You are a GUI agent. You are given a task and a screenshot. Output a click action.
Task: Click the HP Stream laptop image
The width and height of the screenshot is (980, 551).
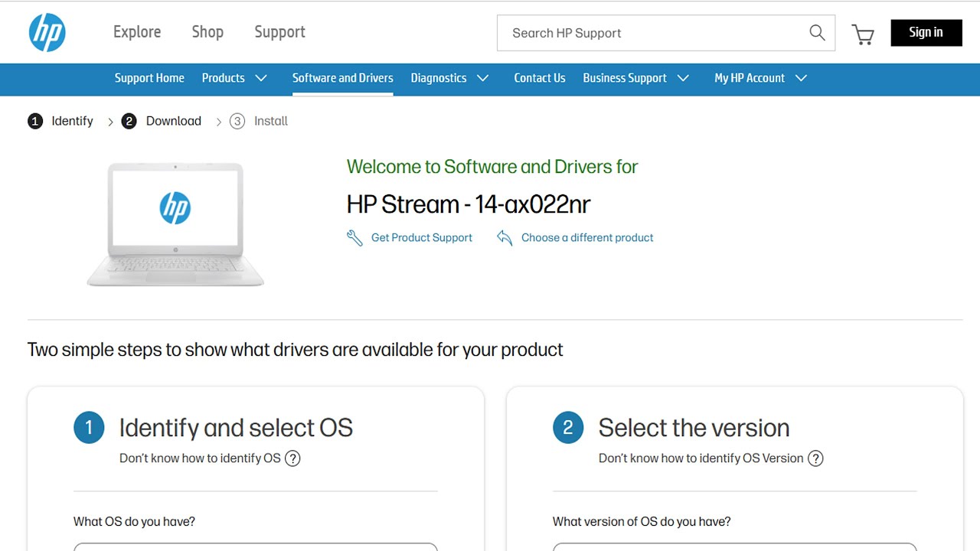tap(175, 224)
